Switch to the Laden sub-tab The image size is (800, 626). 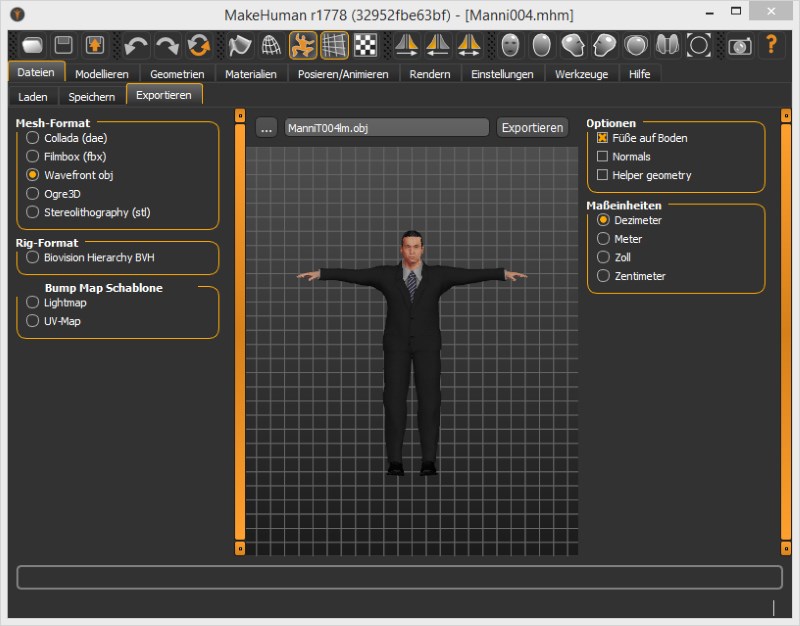point(33,97)
